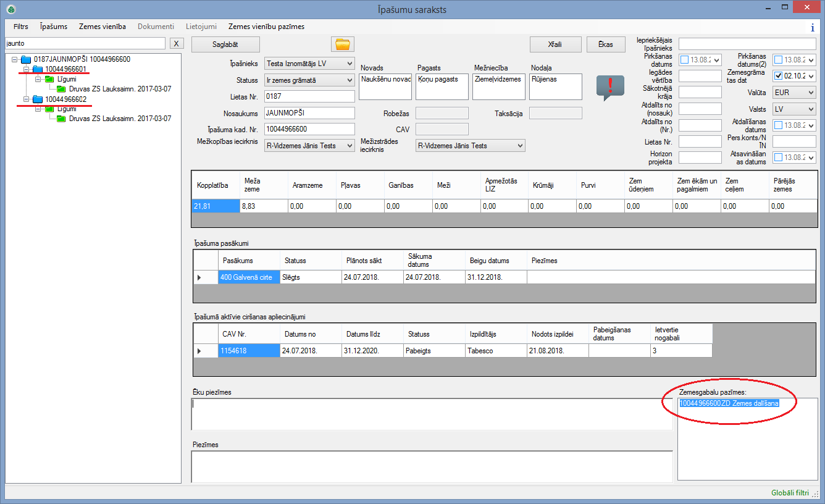The image size is (825, 504).
Task: Select blue folder icon of 10044966602
Action: 38,99
